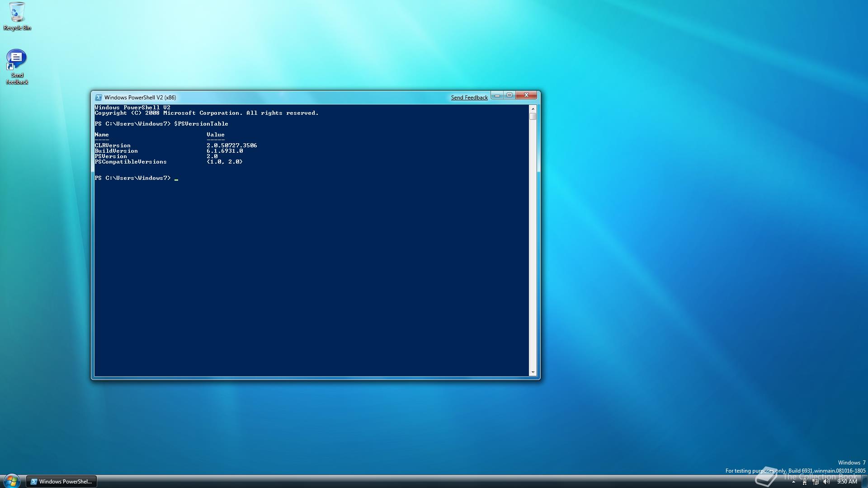This screenshot has height=488, width=868.
Task: Click the Send Feedback link in title bar
Action: pyautogui.click(x=469, y=98)
